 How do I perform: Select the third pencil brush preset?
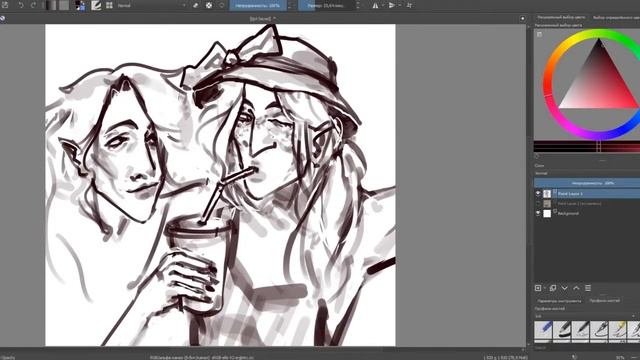pos(581,330)
